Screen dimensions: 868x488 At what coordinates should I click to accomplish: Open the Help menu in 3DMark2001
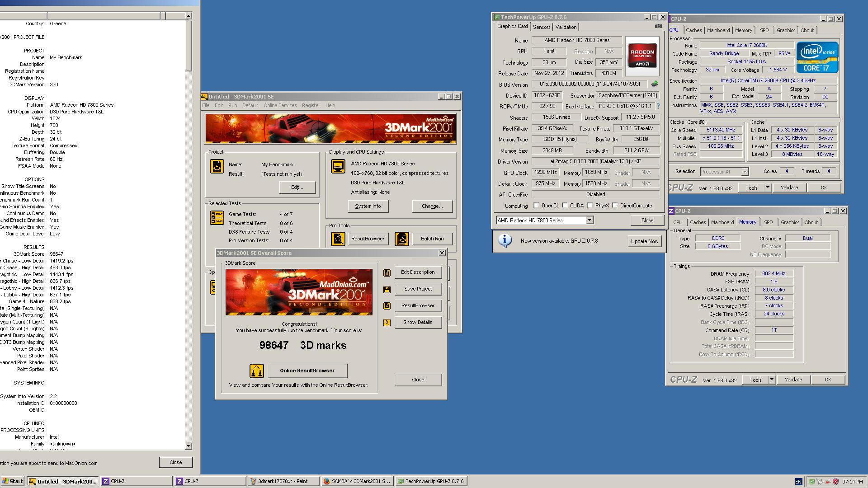point(330,105)
